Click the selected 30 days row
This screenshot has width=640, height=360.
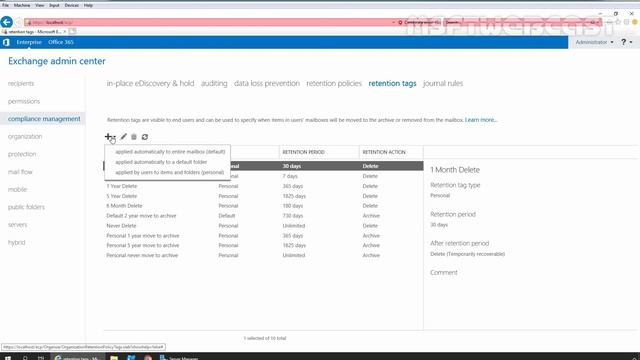pyautogui.click(x=263, y=166)
